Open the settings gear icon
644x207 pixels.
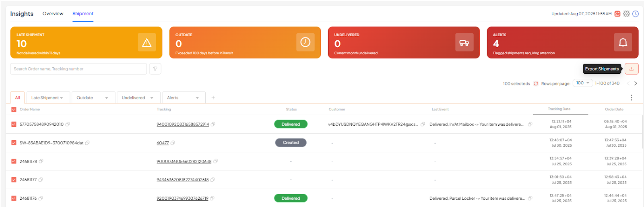coord(626,14)
